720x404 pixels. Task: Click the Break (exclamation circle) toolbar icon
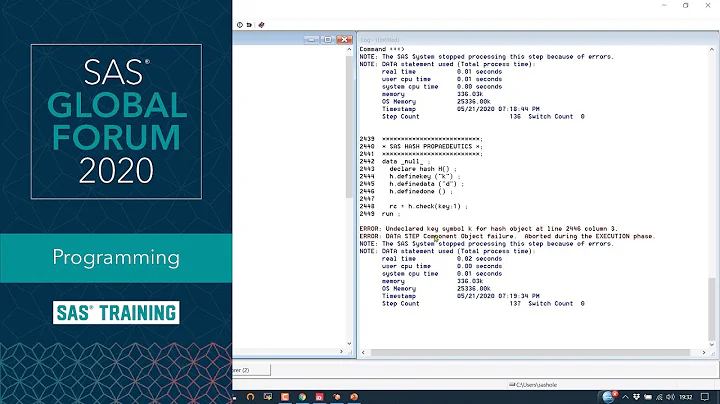tap(240, 25)
